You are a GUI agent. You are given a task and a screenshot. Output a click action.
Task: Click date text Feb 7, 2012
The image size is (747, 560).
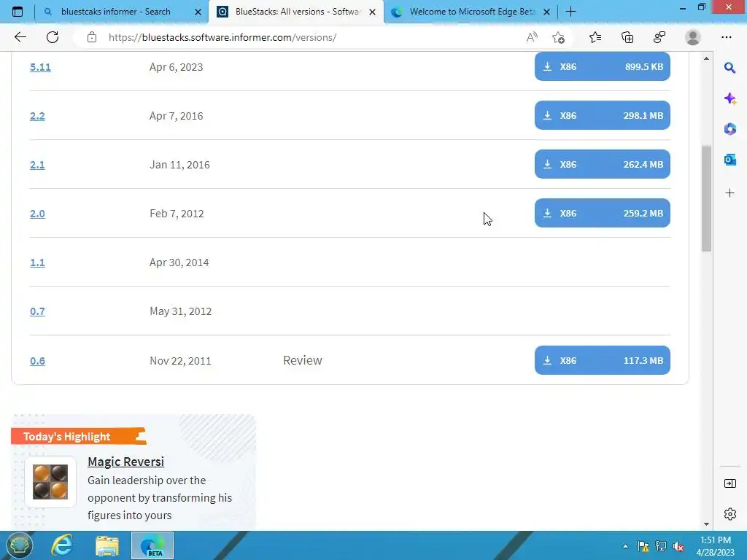tap(177, 214)
